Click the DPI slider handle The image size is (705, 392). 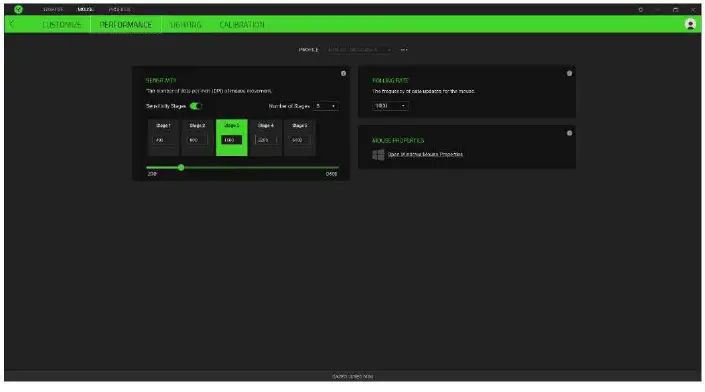coord(181,167)
